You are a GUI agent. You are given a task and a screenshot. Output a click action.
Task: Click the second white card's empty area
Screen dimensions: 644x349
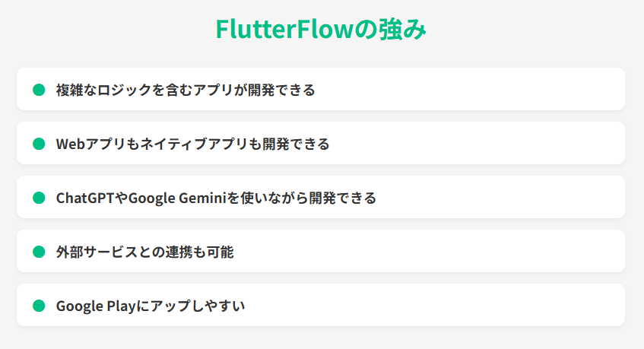tap(477, 143)
